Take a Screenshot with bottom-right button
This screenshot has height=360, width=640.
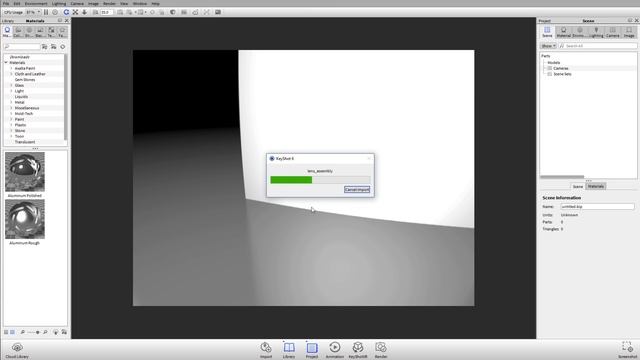(627, 350)
